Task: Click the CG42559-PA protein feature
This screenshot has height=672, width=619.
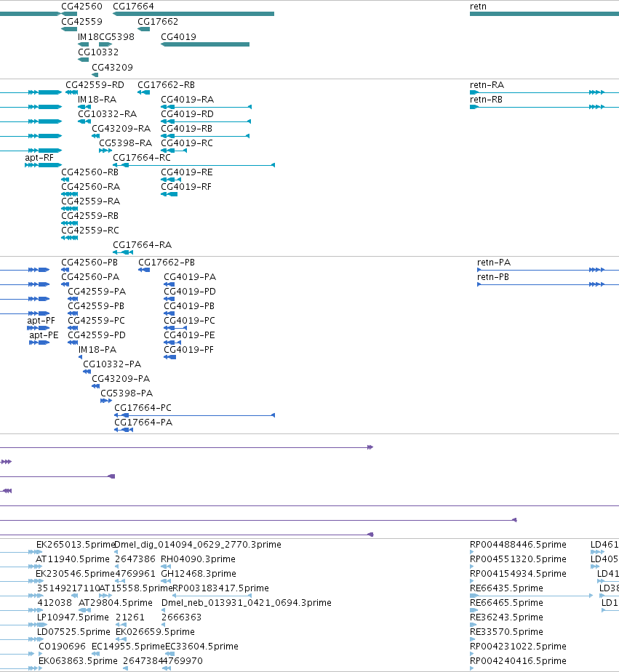Action: click(73, 299)
